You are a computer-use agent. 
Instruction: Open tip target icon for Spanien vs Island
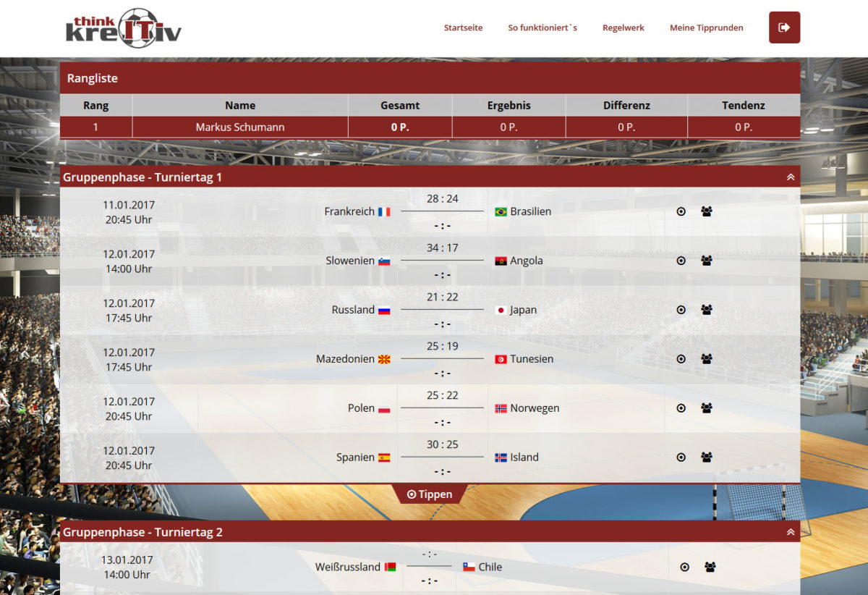pyautogui.click(x=681, y=457)
